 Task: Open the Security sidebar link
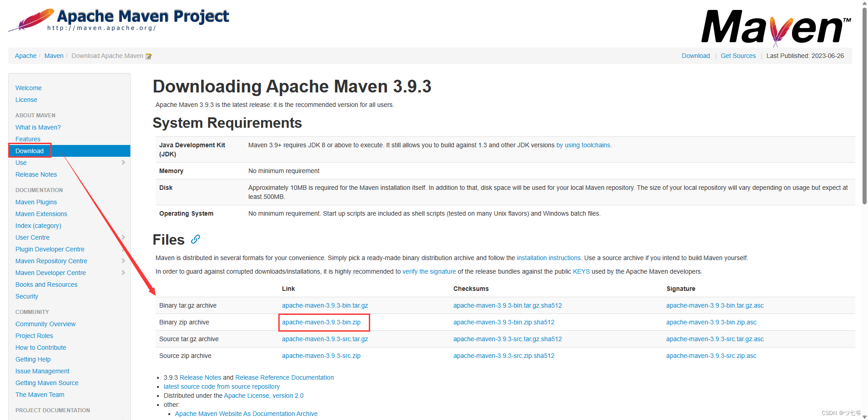27,296
